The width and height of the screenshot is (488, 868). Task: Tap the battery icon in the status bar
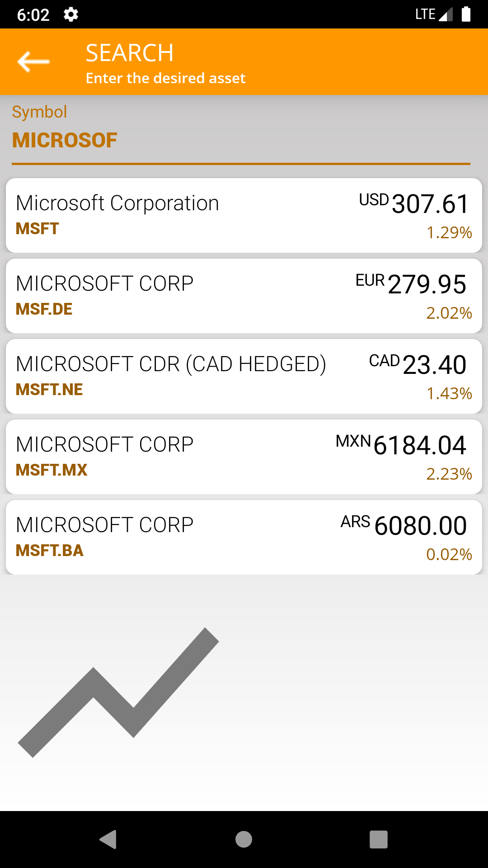click(466, 14)
